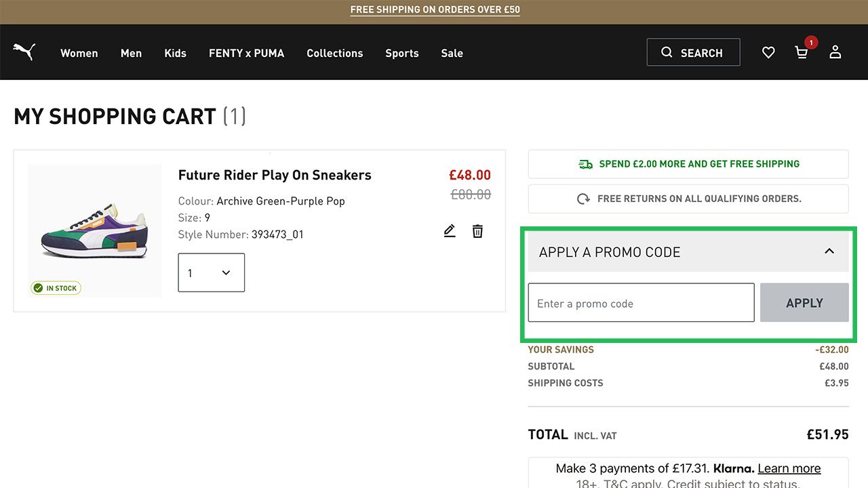This screenshot has height=488, width=868.
Task: Open the wishlist heart icon
Action: click(x=768, y=52)
